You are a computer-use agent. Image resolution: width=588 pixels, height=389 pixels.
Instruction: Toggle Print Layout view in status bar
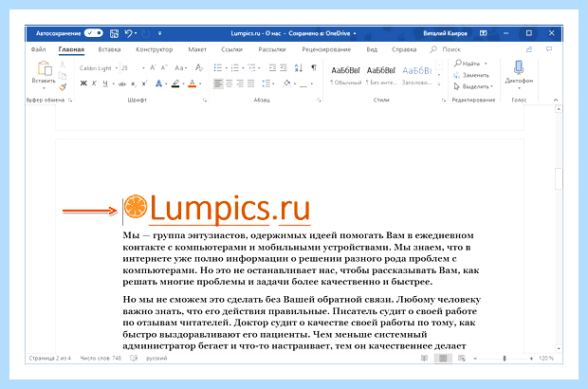443,359
